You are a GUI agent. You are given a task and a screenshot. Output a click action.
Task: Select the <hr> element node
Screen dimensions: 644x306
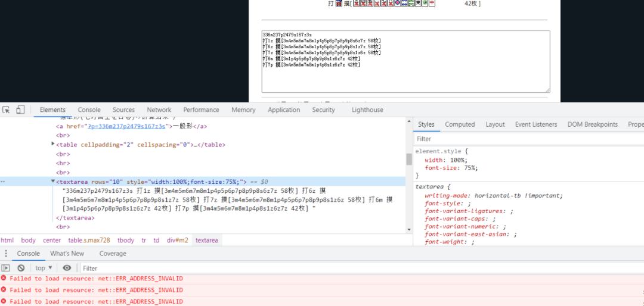[63, 163]
